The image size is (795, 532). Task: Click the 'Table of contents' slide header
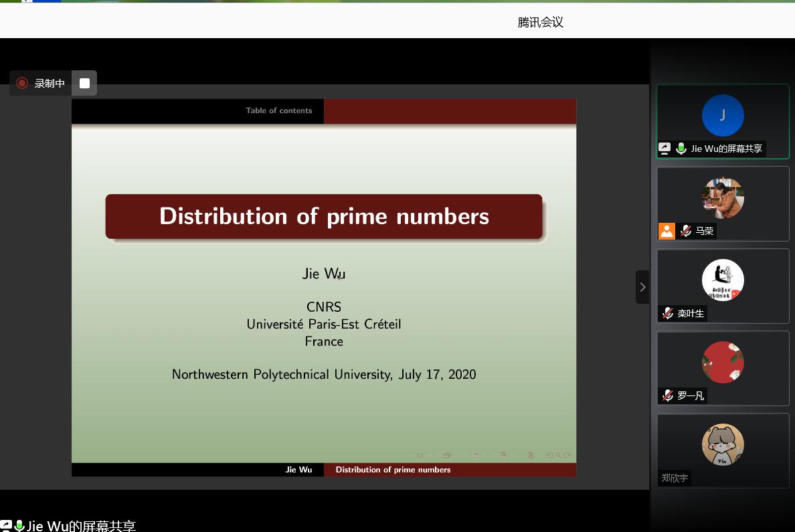(278, 110)
